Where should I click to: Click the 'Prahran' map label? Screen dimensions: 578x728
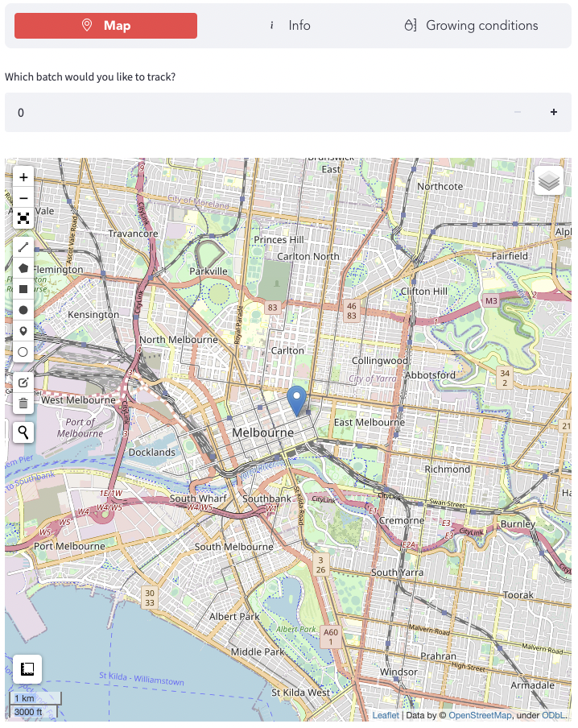[x=438, y=656]
